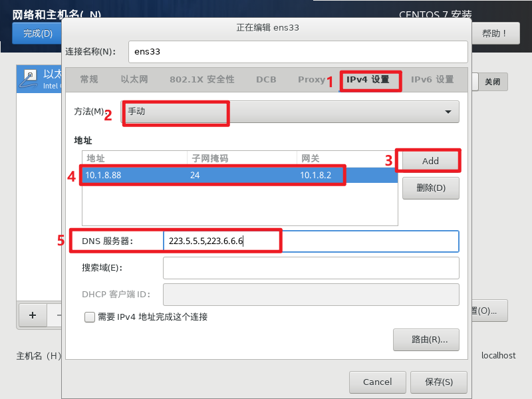Open the method dropdown arrow

pos(448,112)
